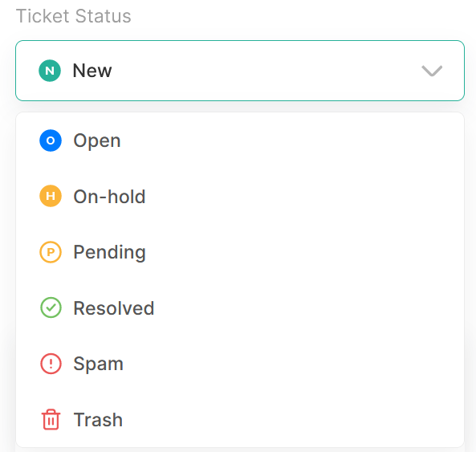Mark the ticket as Resolved

(240, 307)
